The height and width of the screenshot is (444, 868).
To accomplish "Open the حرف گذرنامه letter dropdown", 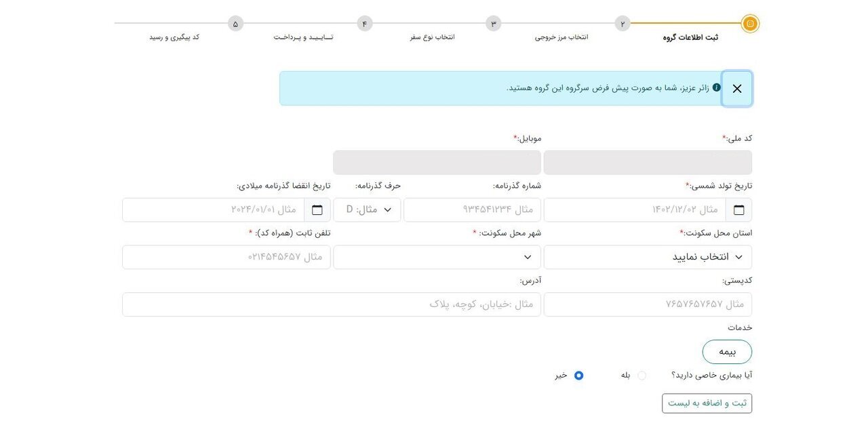I will (x=366, y=209).
